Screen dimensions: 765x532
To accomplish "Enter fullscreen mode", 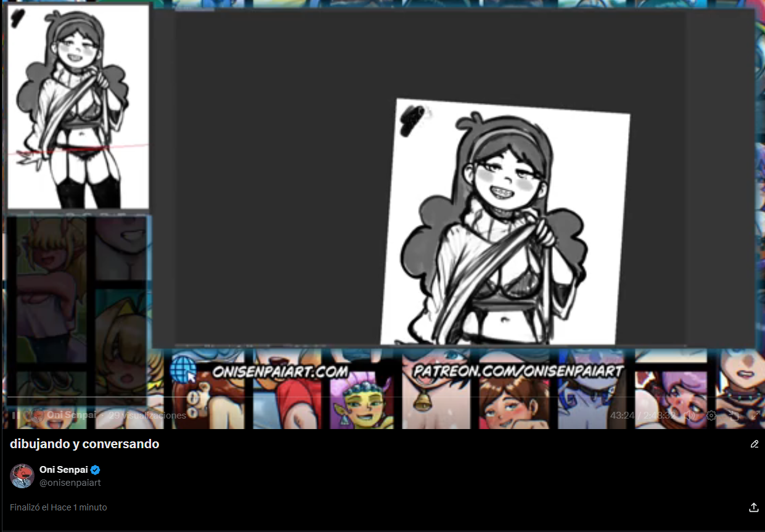I will [x=755, y=415].
